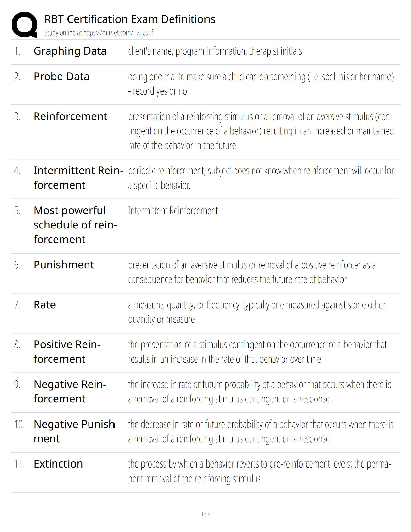Select the Graphing Data term
This screenshot has height=532, width=411.
click(x=70, y=51)
